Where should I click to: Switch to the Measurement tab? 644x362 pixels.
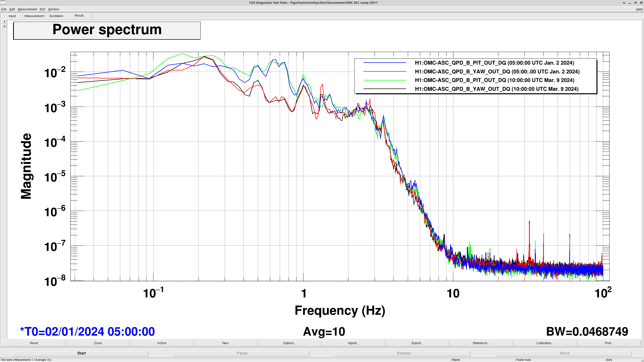pyautogui.click(x=34, y=16)
